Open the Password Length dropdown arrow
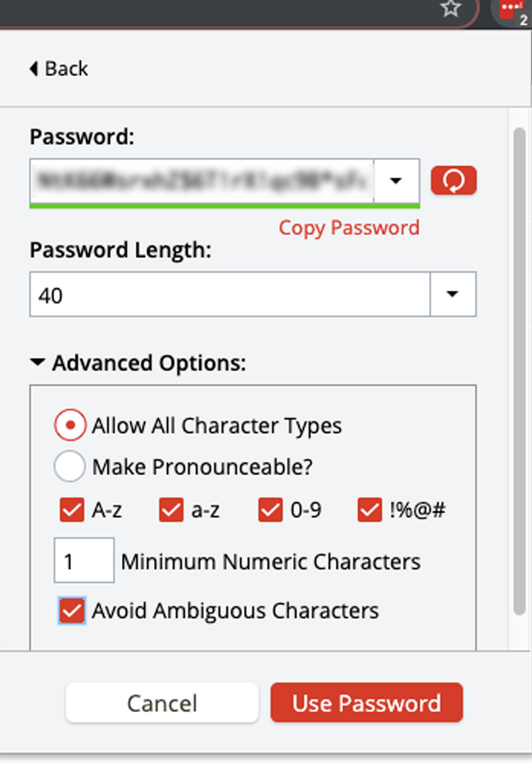This screenshot has height=771, width=532. coord(452,294)
